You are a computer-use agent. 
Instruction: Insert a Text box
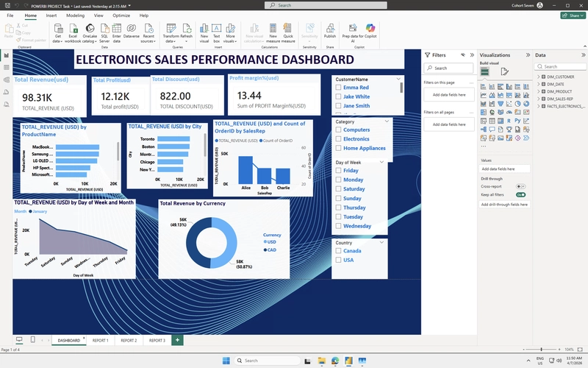(216, 32)
